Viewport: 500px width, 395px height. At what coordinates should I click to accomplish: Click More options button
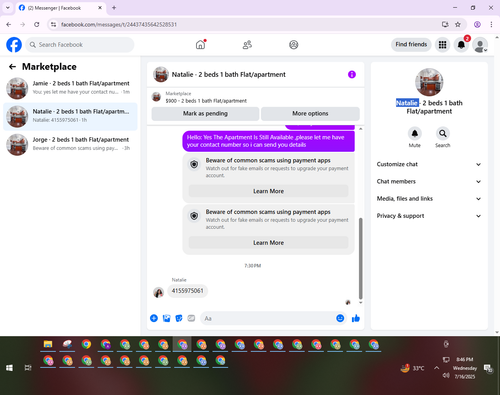point(310,114)
